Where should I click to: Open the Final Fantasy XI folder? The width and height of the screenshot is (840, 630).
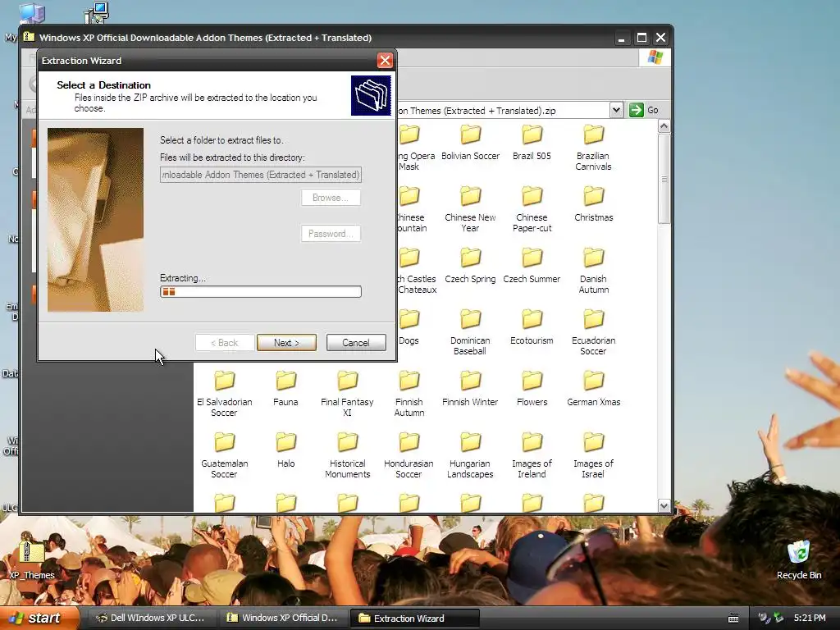tap(347, 395)
